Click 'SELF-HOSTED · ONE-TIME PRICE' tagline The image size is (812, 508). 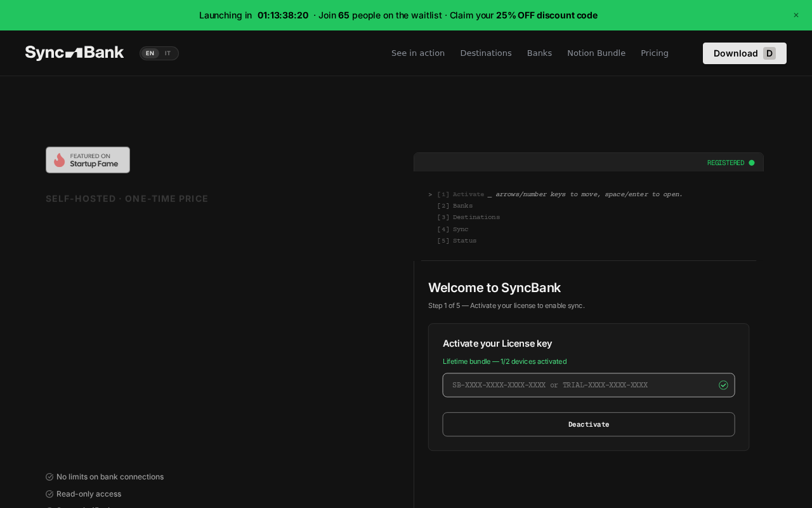pyautogui.click(x=127, y=199)
